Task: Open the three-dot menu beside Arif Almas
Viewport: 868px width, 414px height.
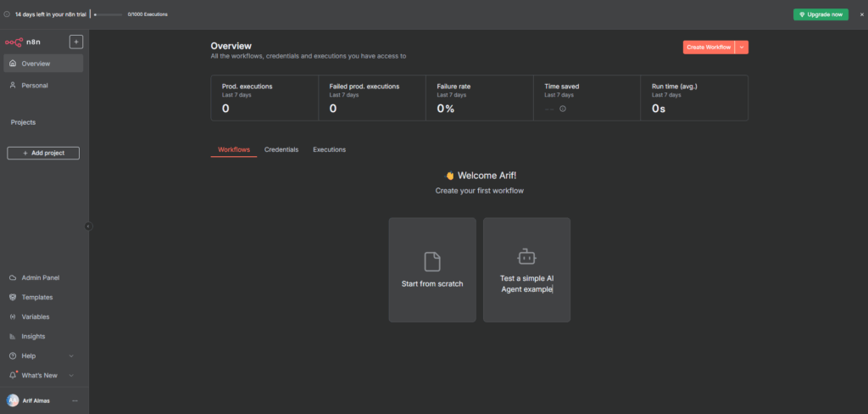Action: coord(75,400)
